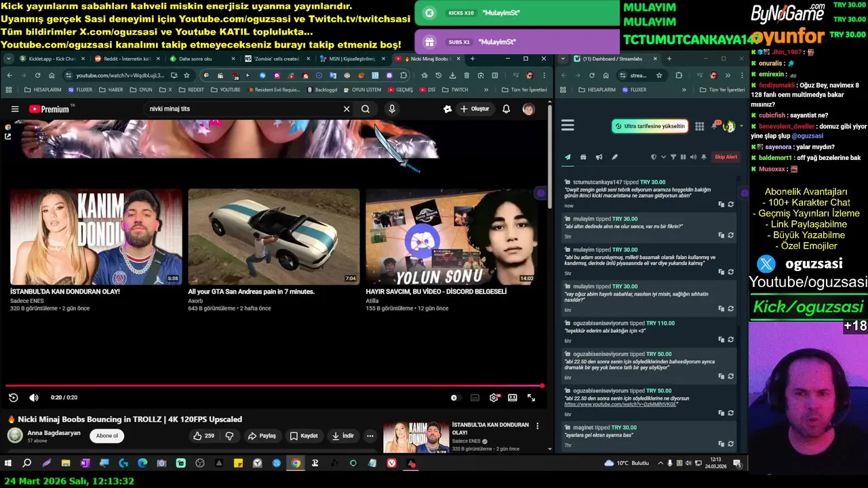The width and height of the screenshot is (868, 488).
Task: Play İSTANBUL'DA KAN DONDURAN OLAY thumbnail
Action: tap(96, 237)
